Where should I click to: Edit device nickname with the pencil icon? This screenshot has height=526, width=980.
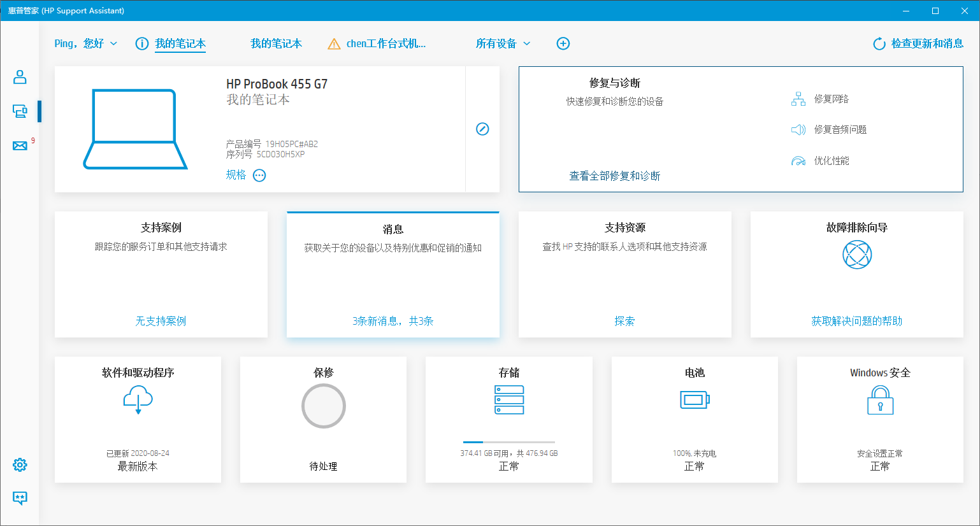tap(483, 129)
